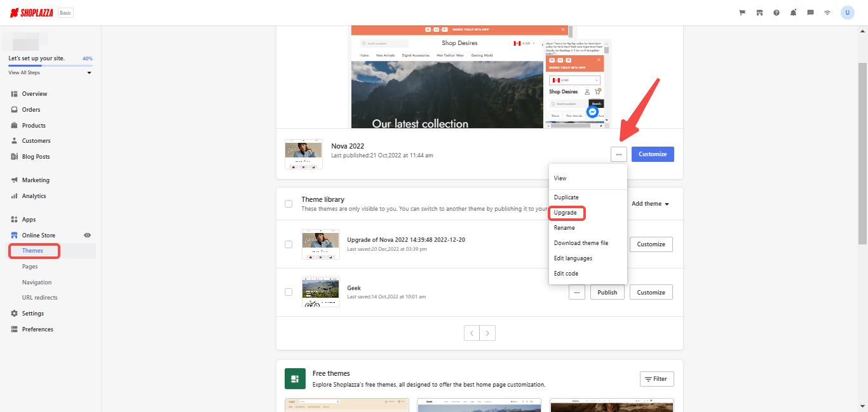Open more options for Nova 2022

pos(619,154)
